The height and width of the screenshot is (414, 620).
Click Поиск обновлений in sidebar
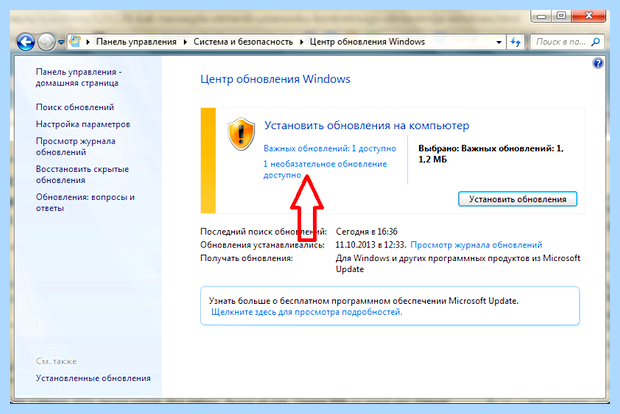click(75, 107)
